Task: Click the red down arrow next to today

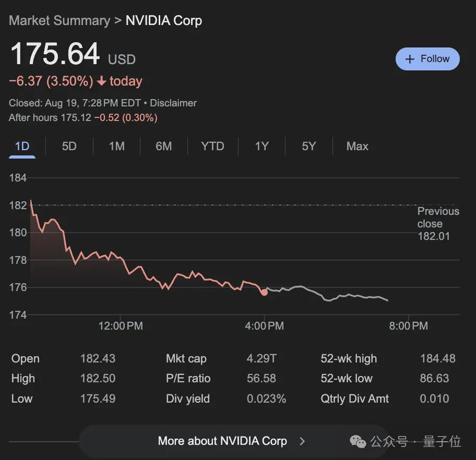Action: point(102,81)
